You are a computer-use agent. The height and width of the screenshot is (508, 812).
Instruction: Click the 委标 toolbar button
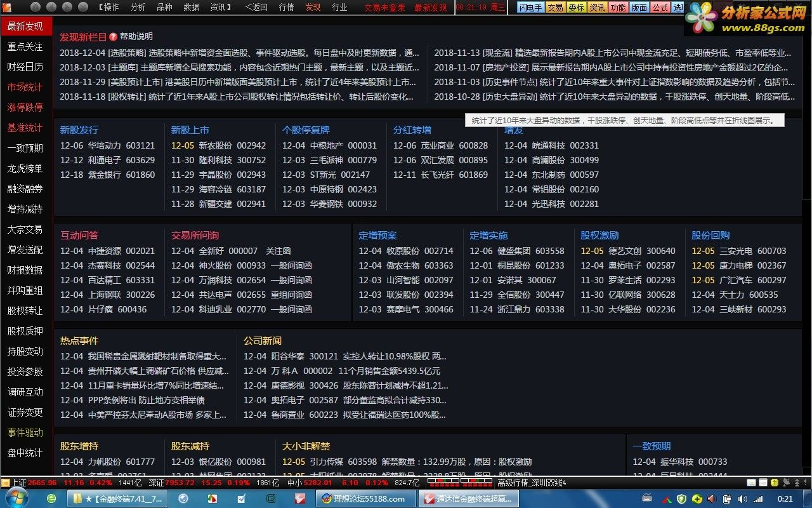[576, 8]
